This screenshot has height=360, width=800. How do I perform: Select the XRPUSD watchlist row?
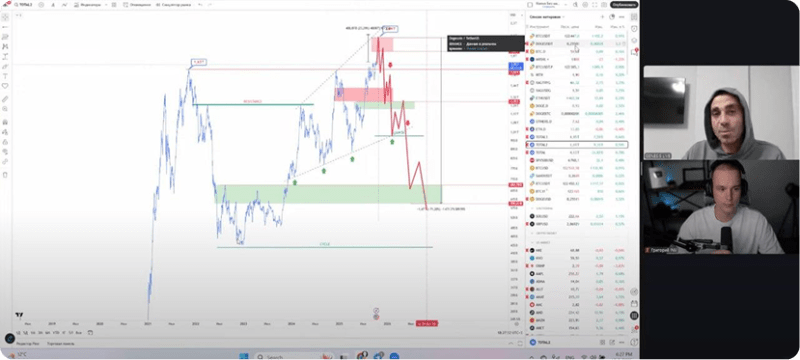[578, 224]
